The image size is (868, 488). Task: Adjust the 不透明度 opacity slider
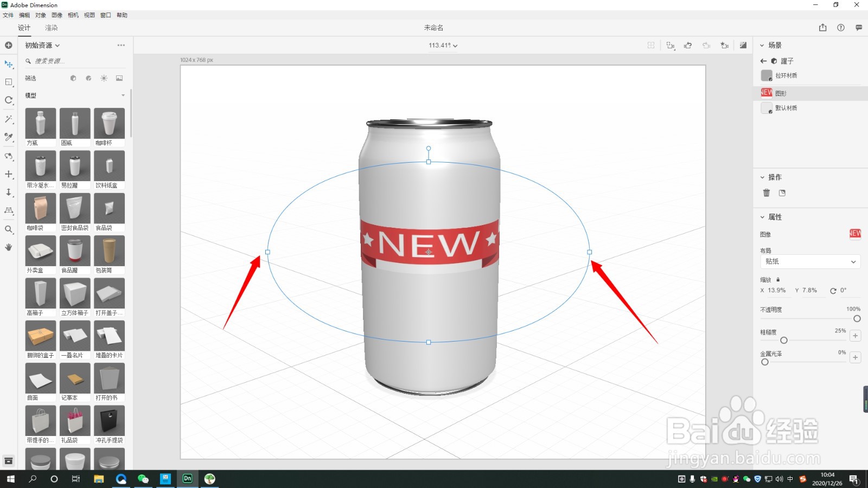(857, 319)
